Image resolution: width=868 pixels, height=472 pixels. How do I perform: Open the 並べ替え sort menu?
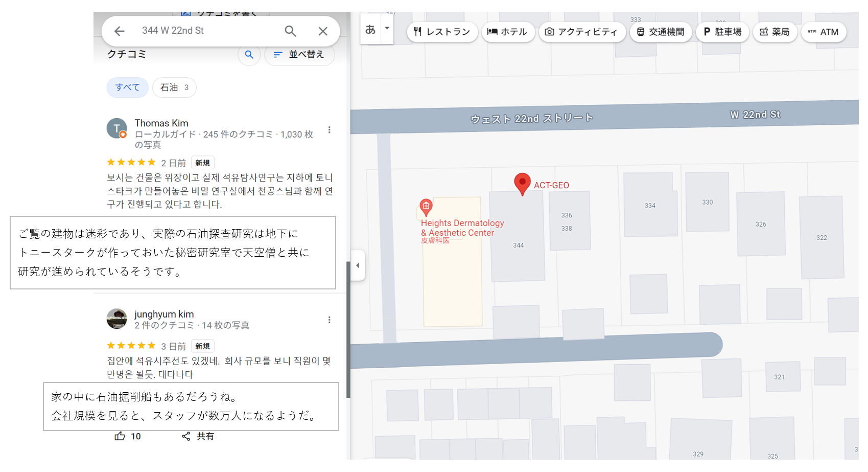pos(299,55)
